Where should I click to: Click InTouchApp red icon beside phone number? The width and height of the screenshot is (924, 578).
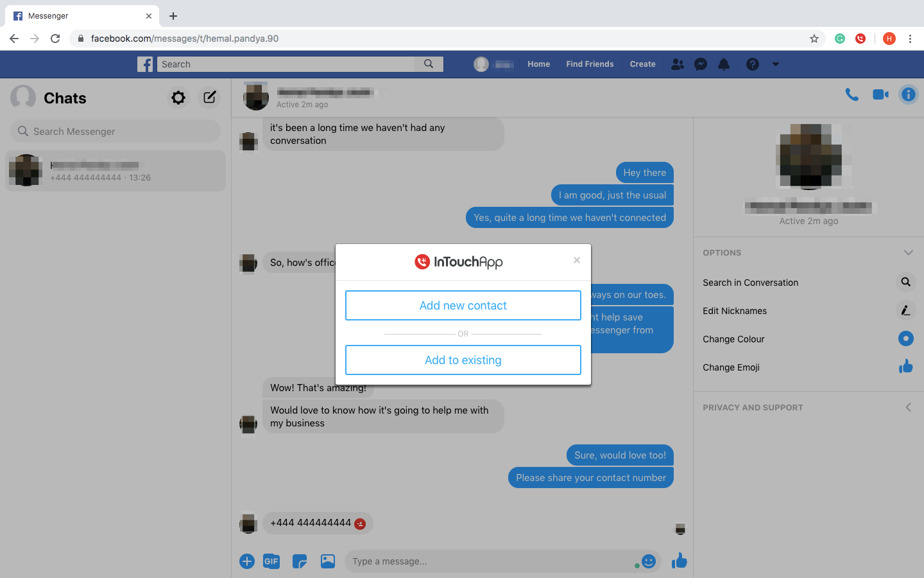click(x=360, y=524)
